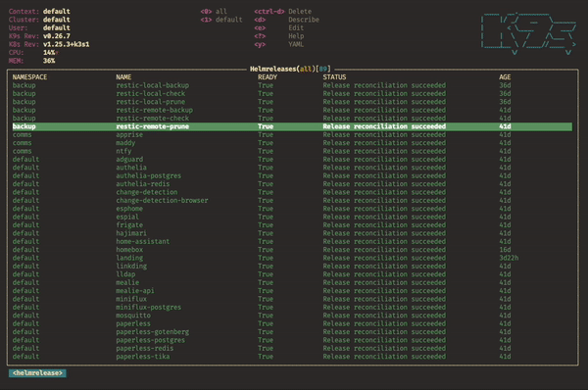The width and height of the screenshot is (588, 390).
Task: Click the Help shortcut hint
Action: (x=278, y=36)
